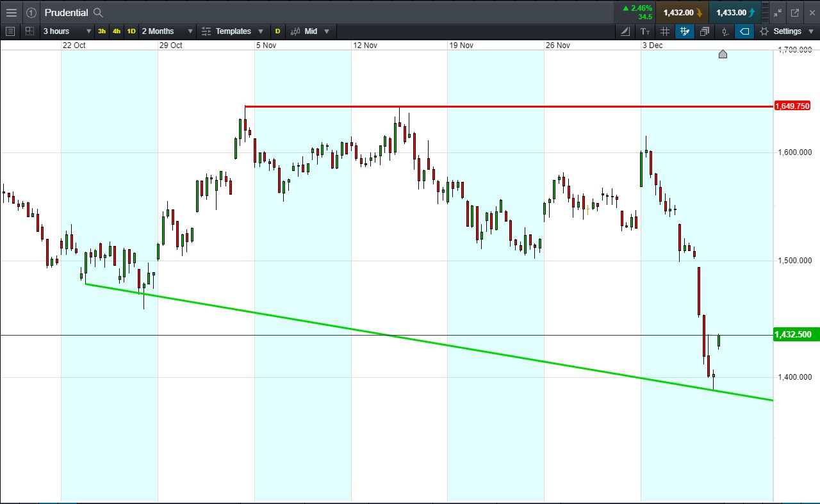Select the red 1,649.750 resistance line label
Image resolution: width=820 pixels, height=504 pixels.
(792, 106)
